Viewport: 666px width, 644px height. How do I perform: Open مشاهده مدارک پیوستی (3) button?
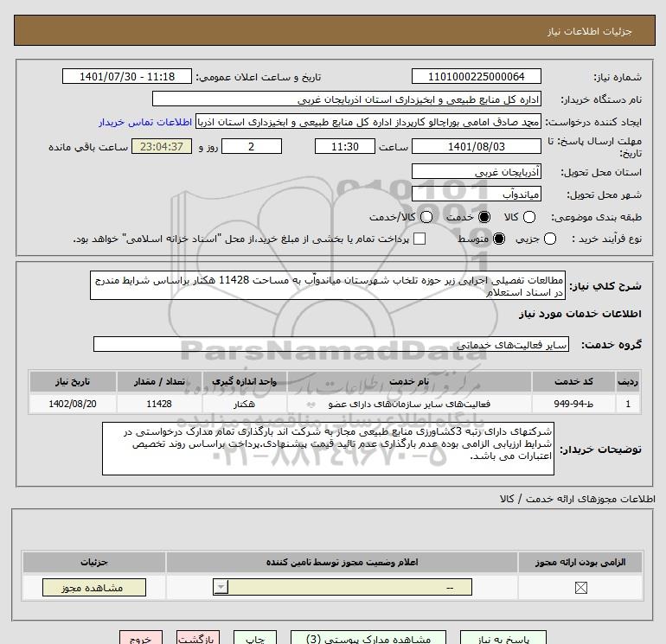(368, 638)
